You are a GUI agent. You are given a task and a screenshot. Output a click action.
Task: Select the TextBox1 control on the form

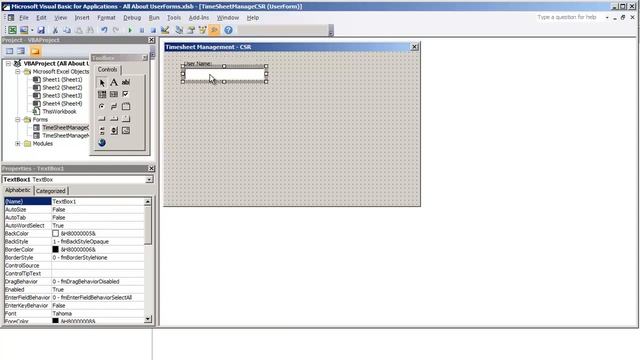tap(224, 74)
